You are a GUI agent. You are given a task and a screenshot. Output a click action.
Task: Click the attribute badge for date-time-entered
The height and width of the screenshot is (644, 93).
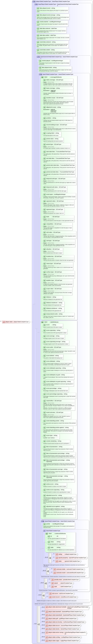38,29
